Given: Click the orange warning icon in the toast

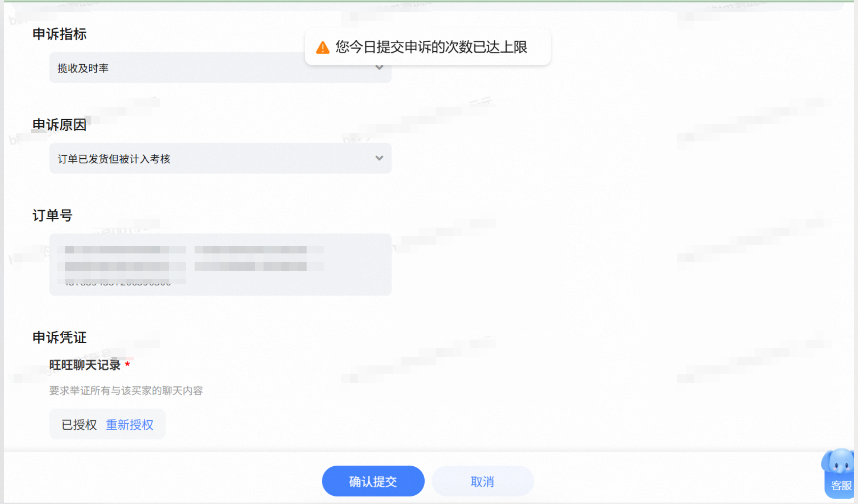Looking at the screenshot, I should pos(322,47).
